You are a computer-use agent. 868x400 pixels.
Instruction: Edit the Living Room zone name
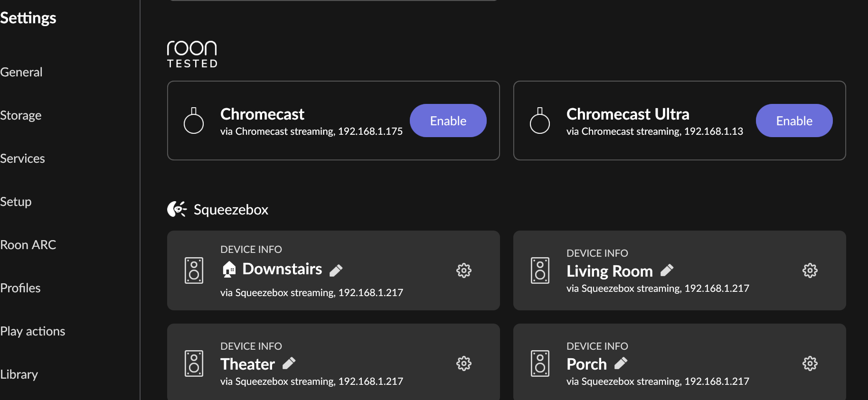coord(667,270)
